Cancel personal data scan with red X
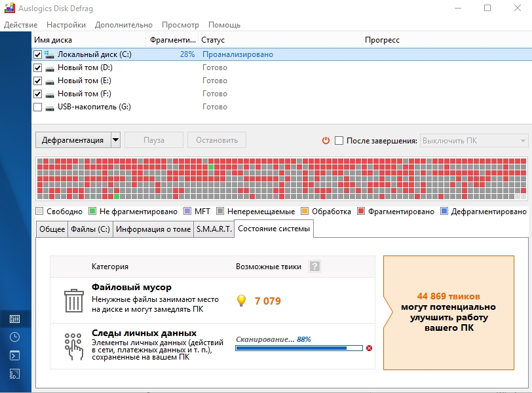 point(369,348)
